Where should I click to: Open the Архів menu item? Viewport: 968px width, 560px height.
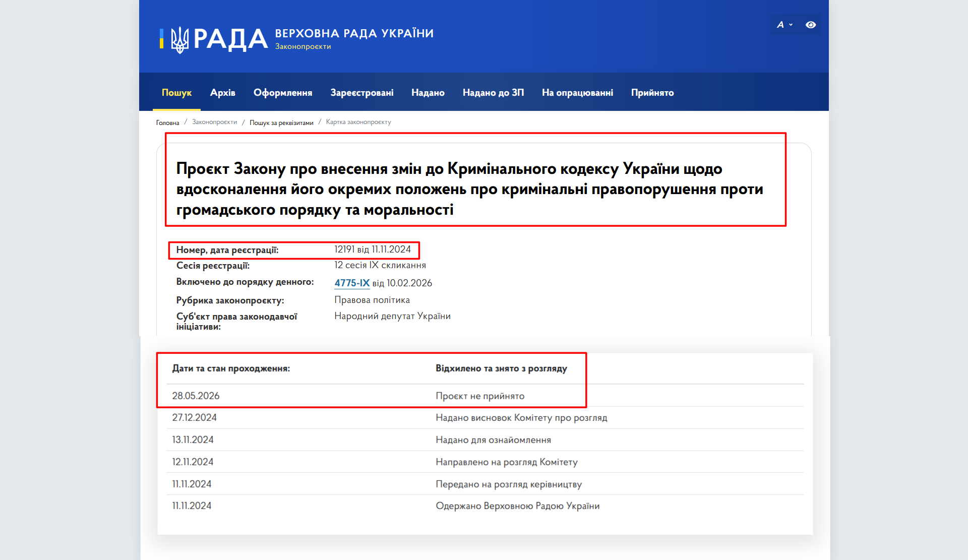coord(223,92)
